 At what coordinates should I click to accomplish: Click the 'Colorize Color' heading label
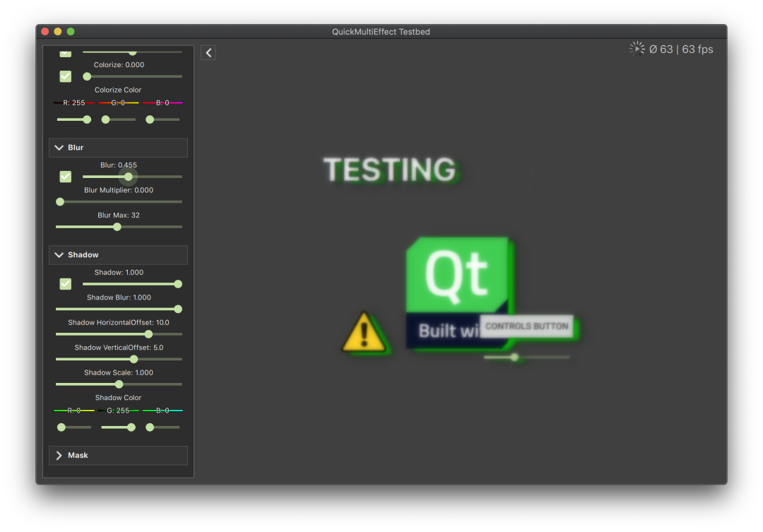click(118, 90)
